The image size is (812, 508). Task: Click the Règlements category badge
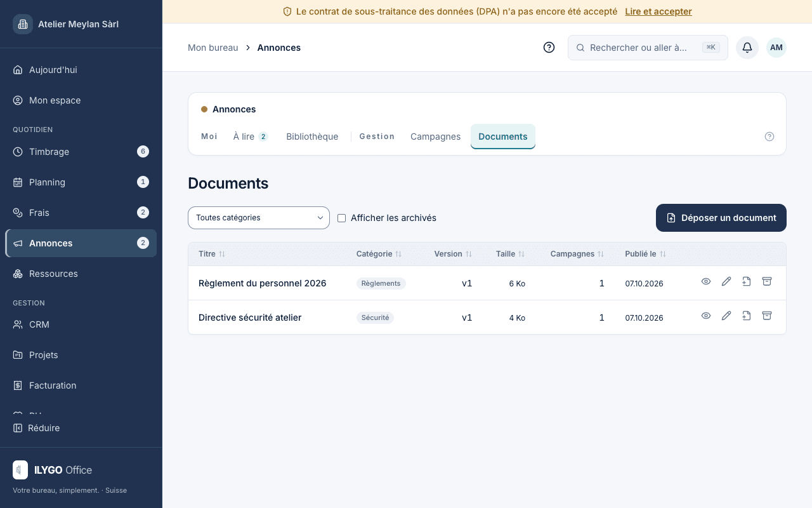(381, 283)
